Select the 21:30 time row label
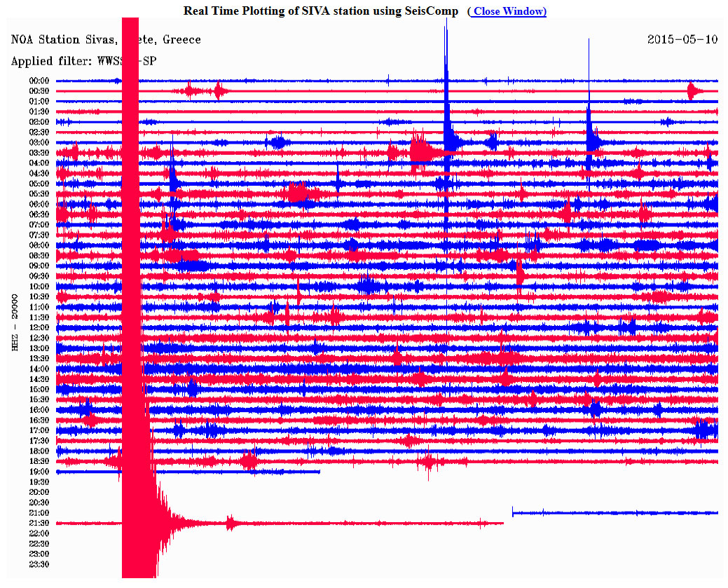This screenshot has width=728, height=588. coord(39,523)
